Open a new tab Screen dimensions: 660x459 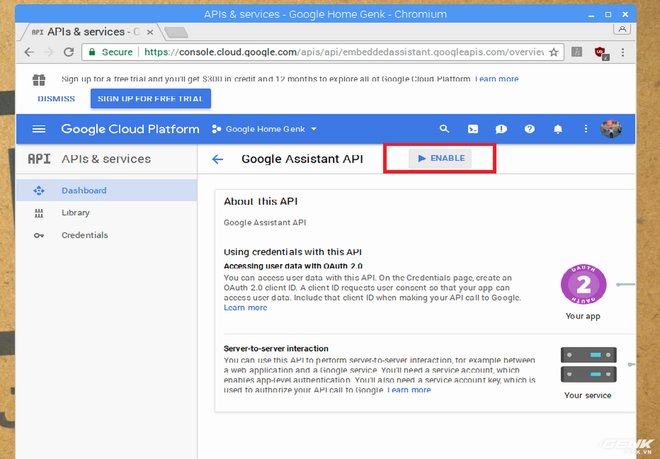pyautogui.click(x=176, y=32)
